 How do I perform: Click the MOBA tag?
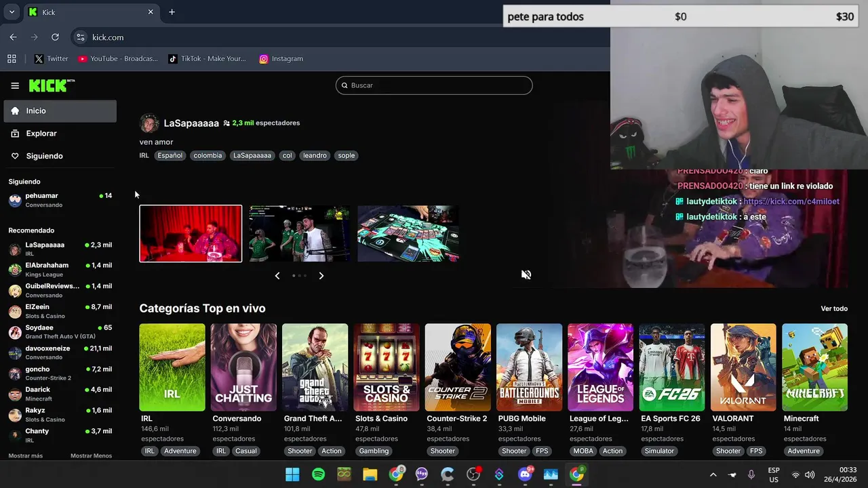tap(583, 451)
